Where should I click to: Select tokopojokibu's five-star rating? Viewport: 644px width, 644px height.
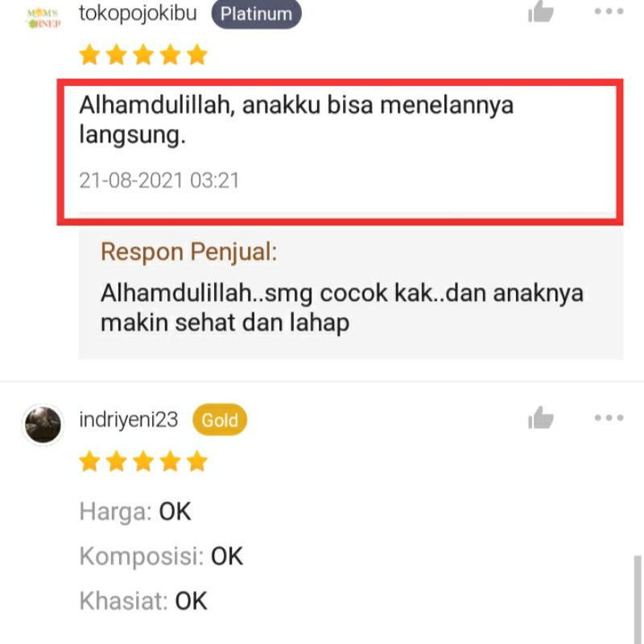[143, 55]
